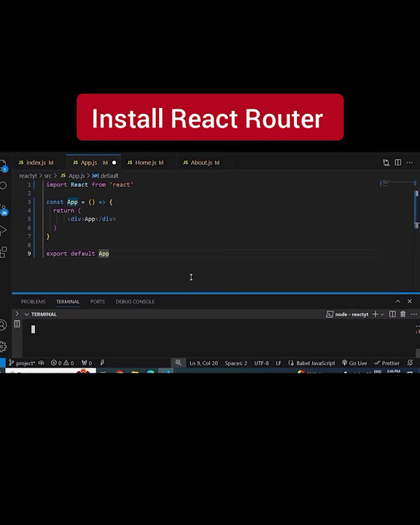Click the ports forwarded 0 status item

87,363
